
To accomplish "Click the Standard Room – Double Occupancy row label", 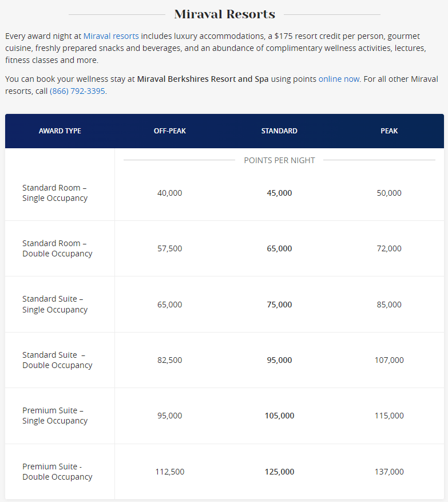I will 57,248.
